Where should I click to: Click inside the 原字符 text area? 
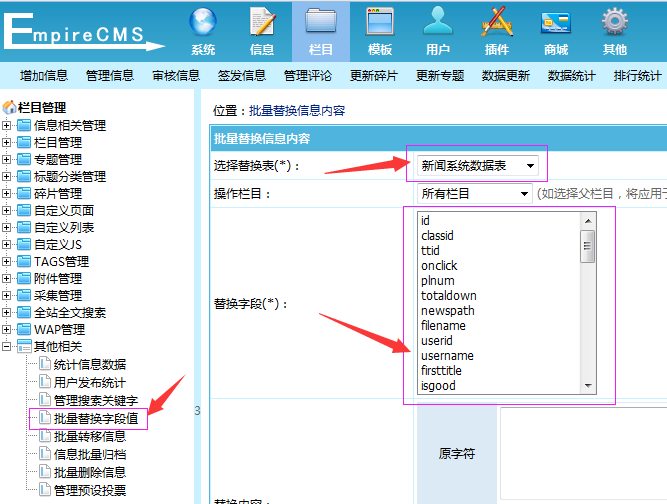[x=583, y=453]
